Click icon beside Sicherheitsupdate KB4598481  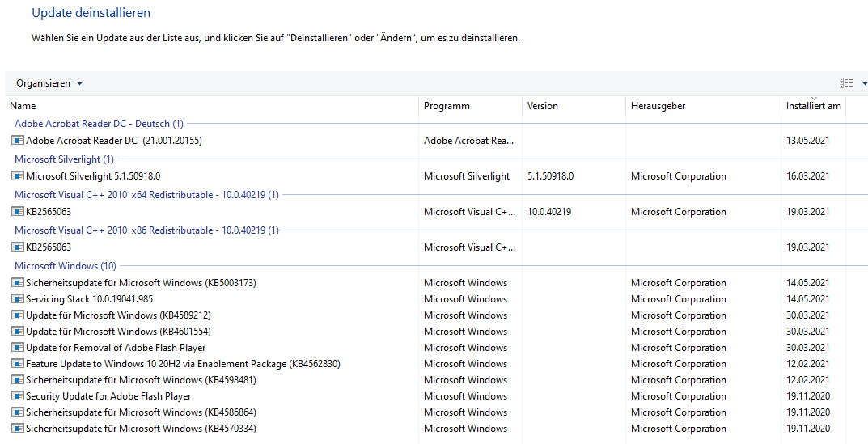click(x=18, y=380)
